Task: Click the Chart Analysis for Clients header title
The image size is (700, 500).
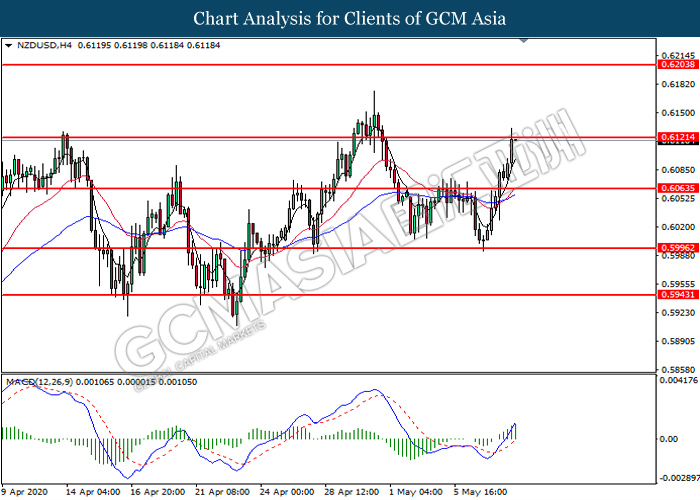Action: click(x=350, y=19)
